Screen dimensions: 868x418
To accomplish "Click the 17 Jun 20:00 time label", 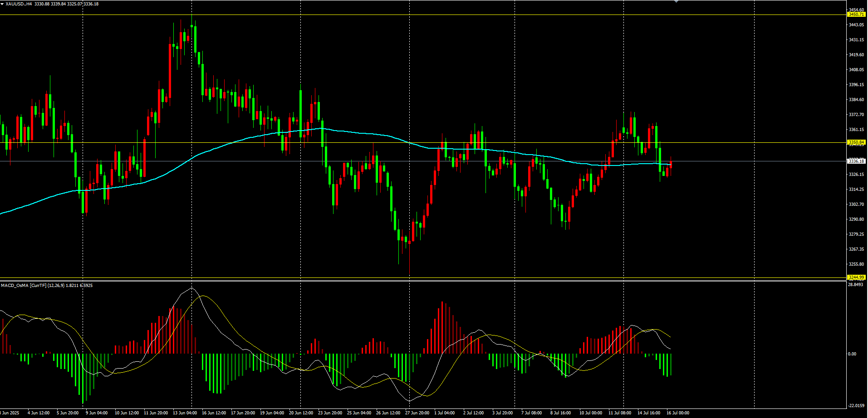I will click(243, 413).
